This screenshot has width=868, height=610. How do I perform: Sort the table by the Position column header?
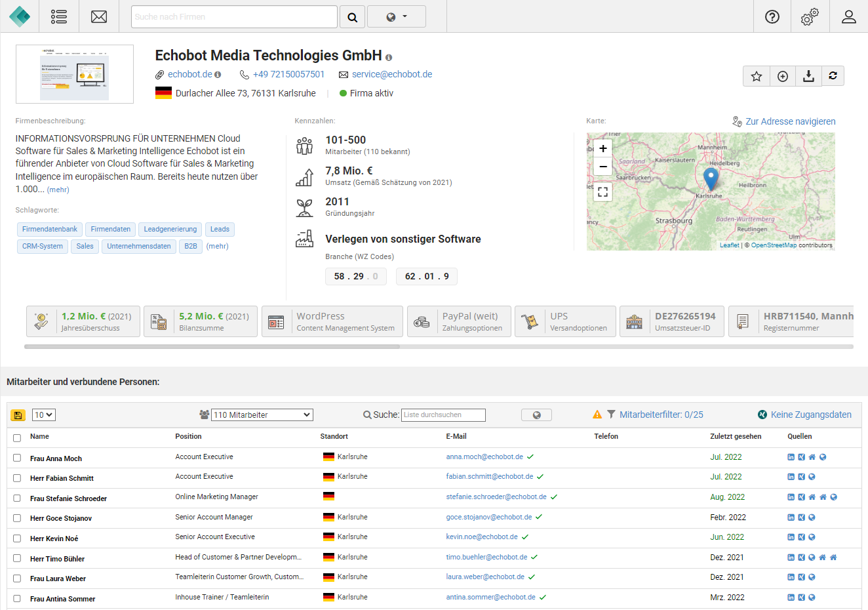[188, 436]
